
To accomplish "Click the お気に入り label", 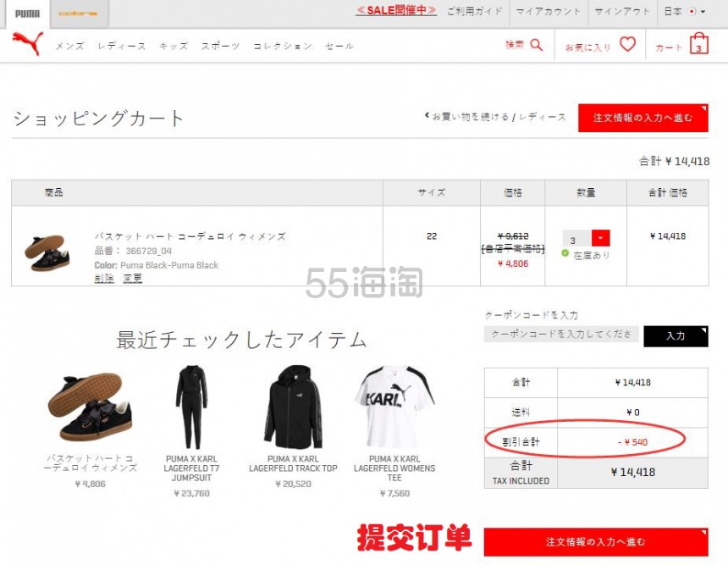I will click(x=587, y=47).
